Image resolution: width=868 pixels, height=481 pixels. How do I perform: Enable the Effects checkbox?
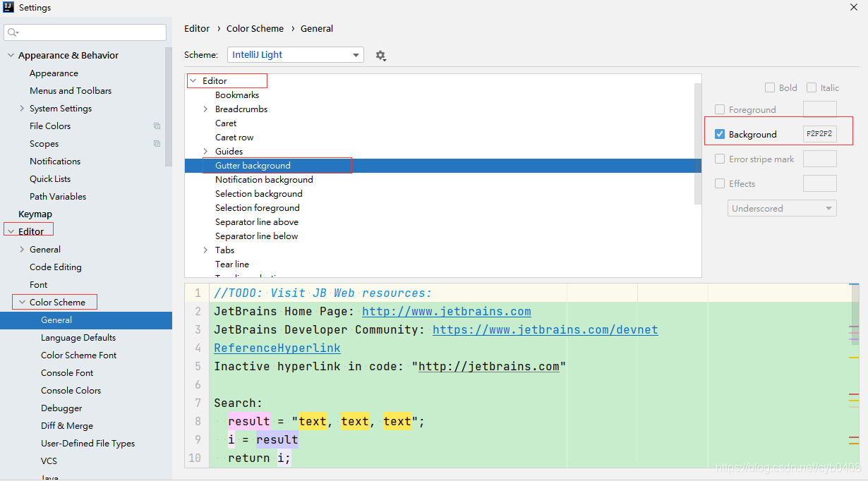[720, 183]
